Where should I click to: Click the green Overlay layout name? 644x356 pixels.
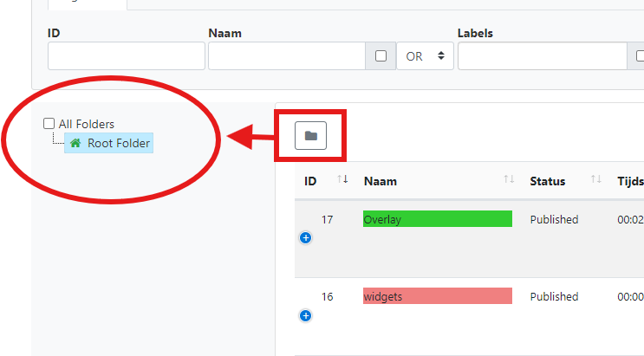(437, 219)
